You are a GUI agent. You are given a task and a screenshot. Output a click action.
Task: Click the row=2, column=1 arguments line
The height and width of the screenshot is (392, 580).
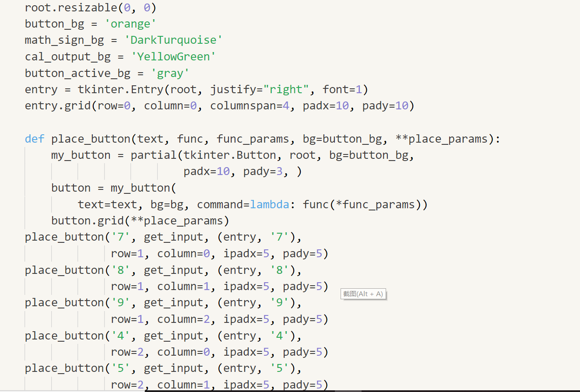coord(219,385)
